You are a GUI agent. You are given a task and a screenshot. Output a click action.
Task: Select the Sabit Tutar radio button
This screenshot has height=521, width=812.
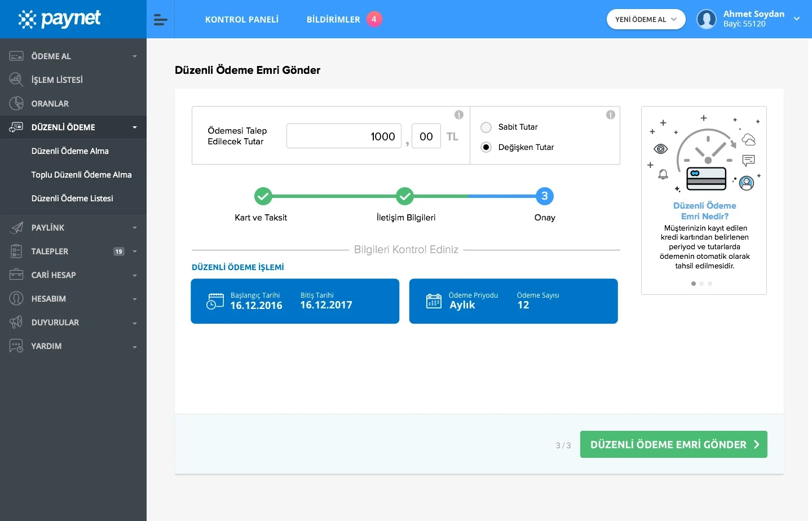click(x=486, y=127)
